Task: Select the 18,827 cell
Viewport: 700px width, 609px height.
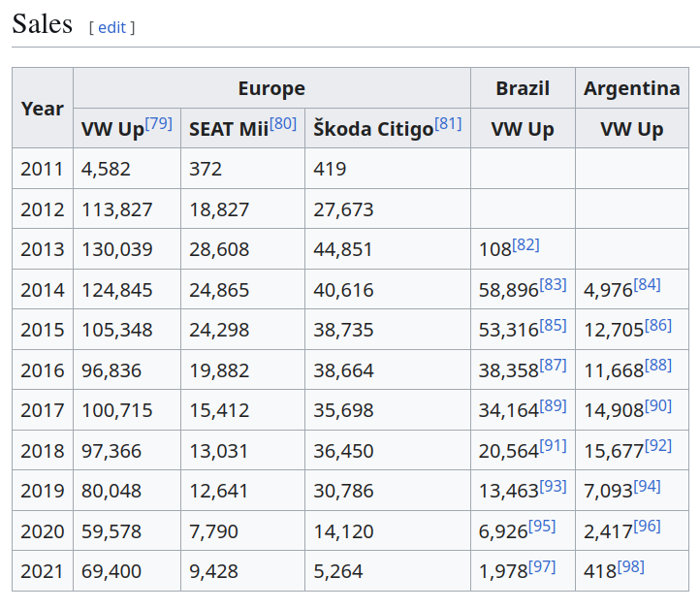Action: tap(242, 208)
